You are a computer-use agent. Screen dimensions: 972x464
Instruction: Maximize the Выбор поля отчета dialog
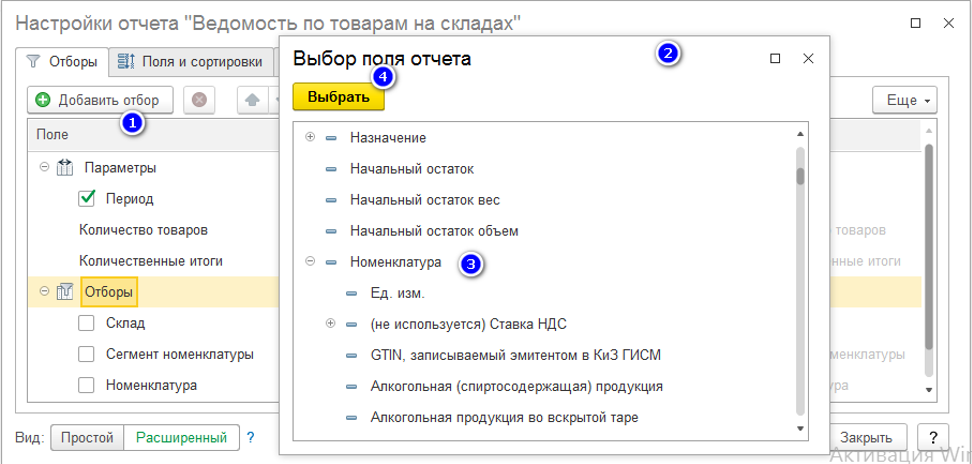point(774,58)
